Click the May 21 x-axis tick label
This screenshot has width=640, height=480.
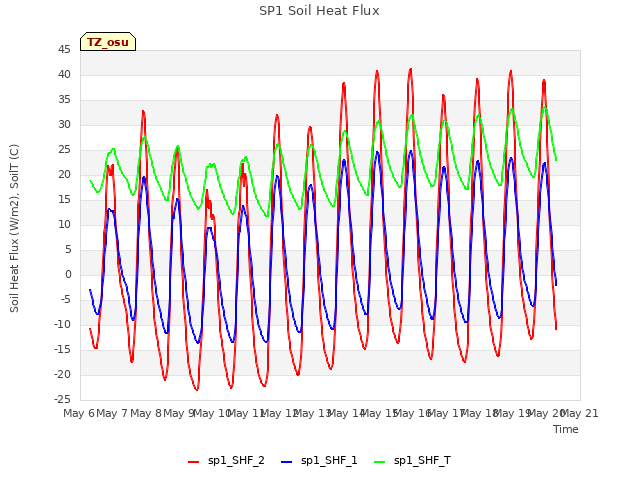point(580,413)
